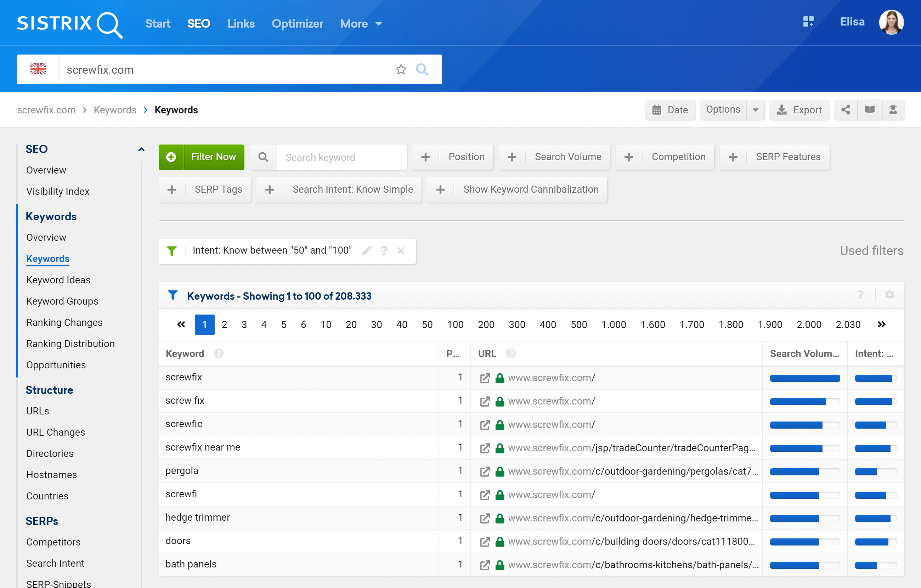Click the SISTRIX logo

70,24
